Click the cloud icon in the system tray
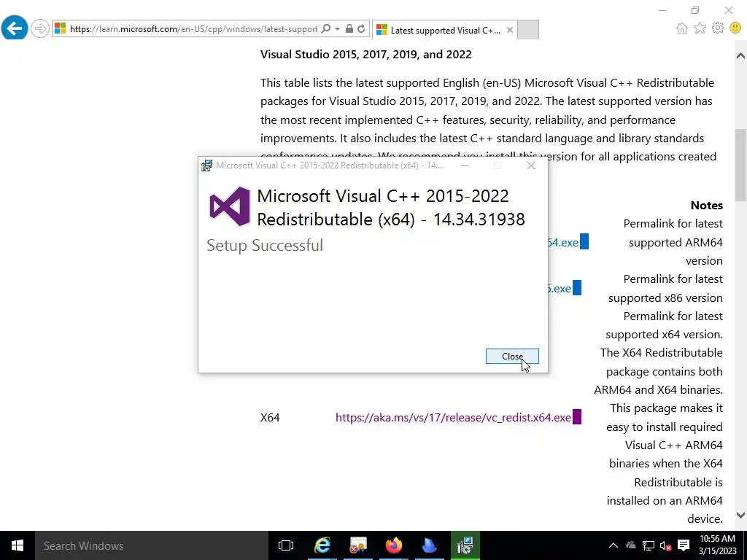 631,545
